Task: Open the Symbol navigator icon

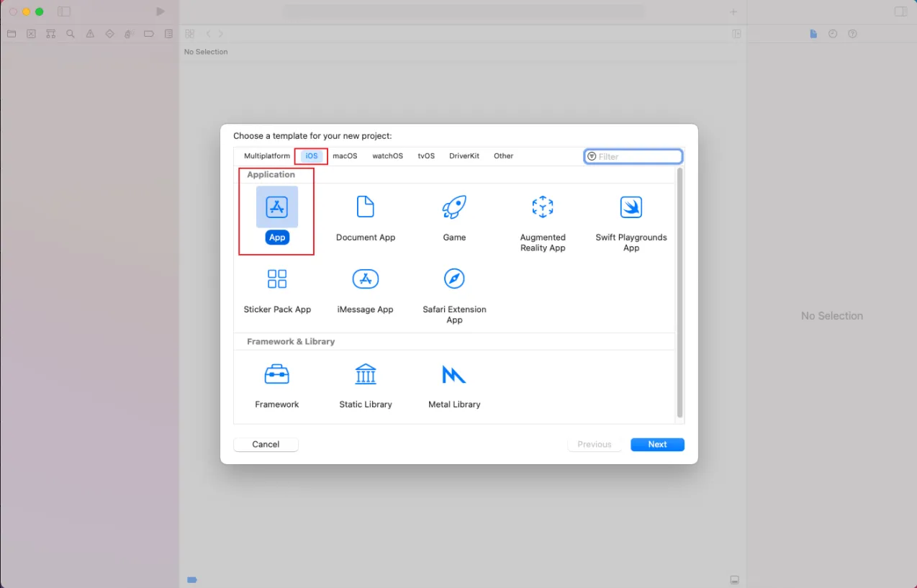Action: click(50, 34)
